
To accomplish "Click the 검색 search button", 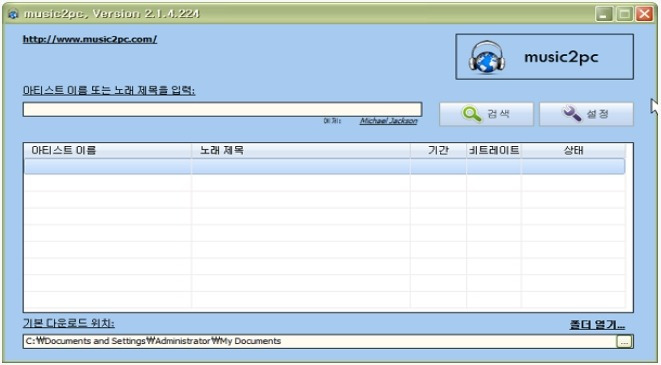I will pyautogui.click(x=486, y=114).
